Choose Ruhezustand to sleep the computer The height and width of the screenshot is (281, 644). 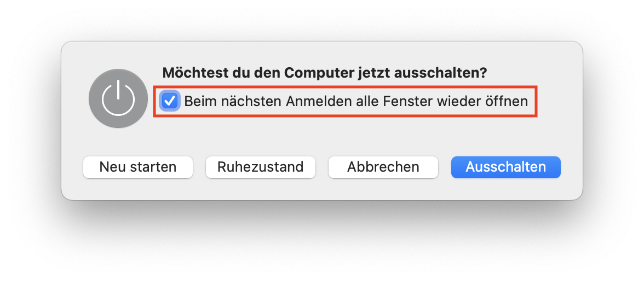pyautogui.click(x=261, y=167)
